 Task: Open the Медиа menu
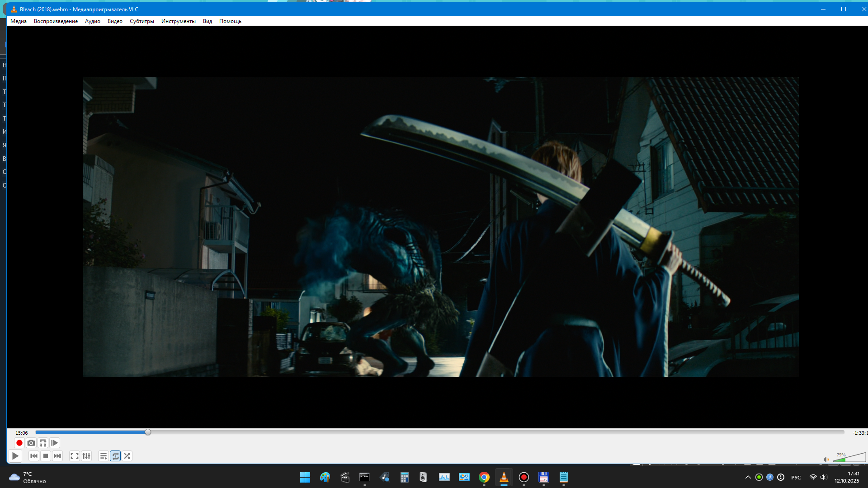19,21
